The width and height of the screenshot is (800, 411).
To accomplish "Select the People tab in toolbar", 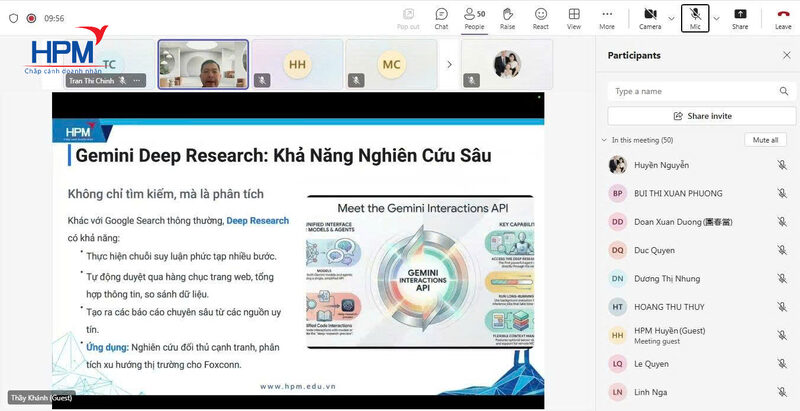I will 474,17.
